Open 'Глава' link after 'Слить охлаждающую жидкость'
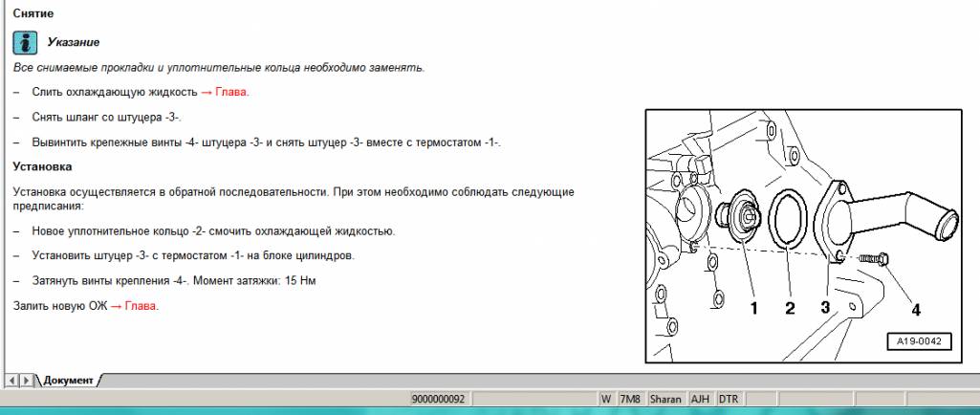980x415 pixels. coord(231,92)
